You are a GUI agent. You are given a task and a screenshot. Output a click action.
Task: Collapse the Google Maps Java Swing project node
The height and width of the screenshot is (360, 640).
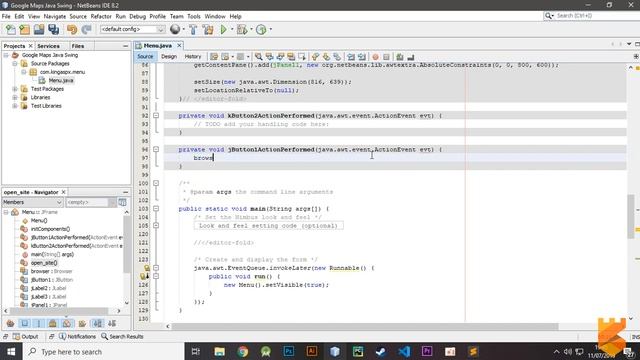(6, 55)
